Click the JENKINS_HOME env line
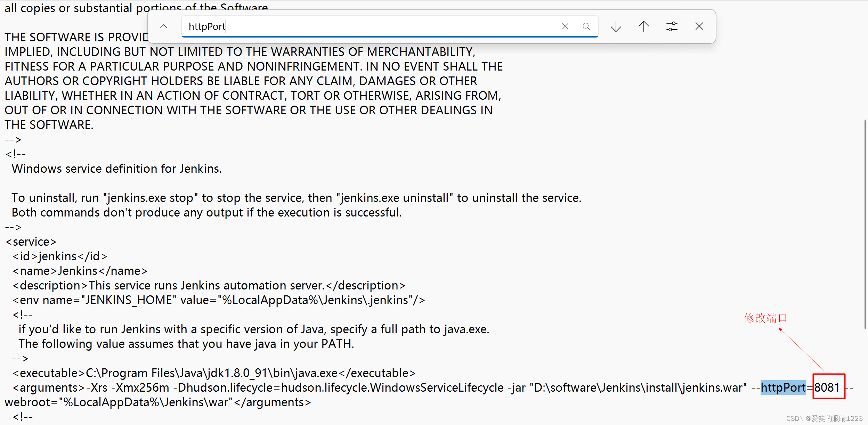 point(218,300)
